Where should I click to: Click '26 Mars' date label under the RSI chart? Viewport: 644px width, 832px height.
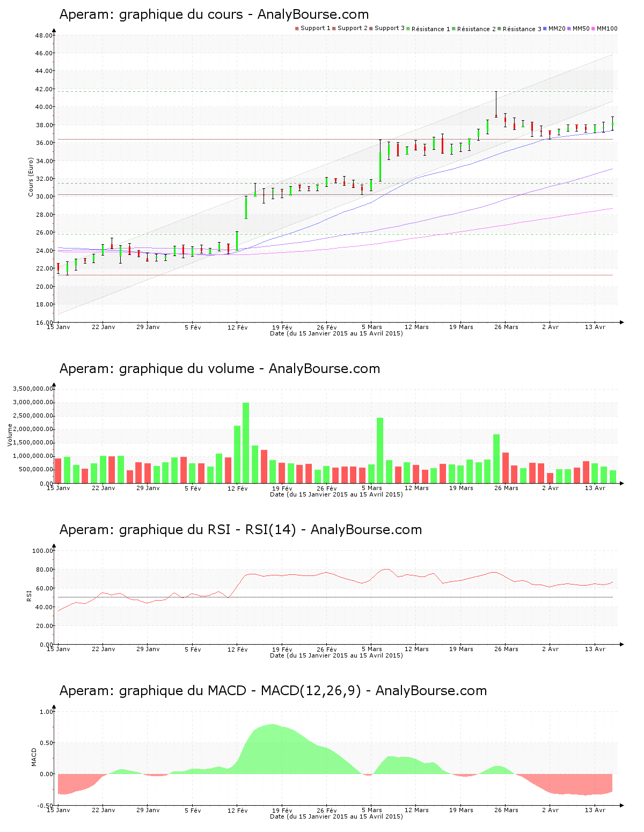click(x=506, y=649)
